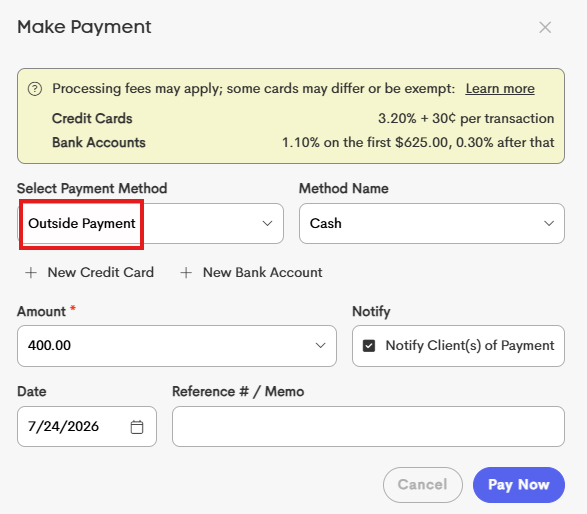The height and width of the screenshot is (514, 587).
Task: Click the Cash value in Method Name
Action: [326, 223]
